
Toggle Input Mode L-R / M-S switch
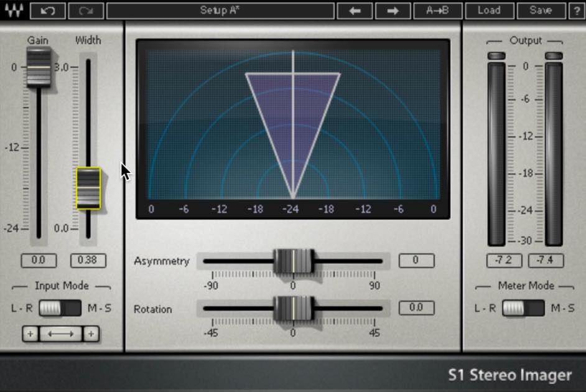(60, 308)
